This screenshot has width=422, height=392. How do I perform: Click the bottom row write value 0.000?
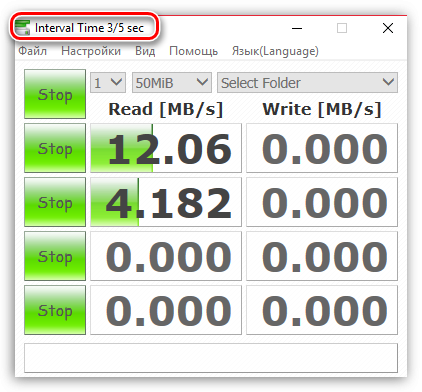(x=322, y=310)
